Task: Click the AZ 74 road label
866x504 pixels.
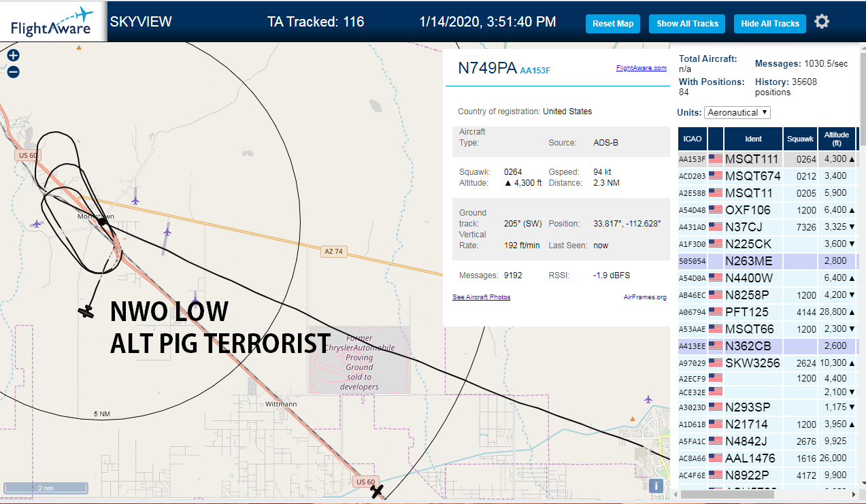Action: [333, 252]
